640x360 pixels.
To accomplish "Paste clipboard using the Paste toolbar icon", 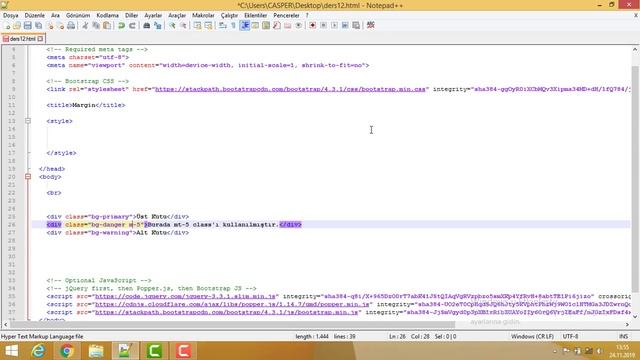I will pyautogui.click(x=107, y=25).
